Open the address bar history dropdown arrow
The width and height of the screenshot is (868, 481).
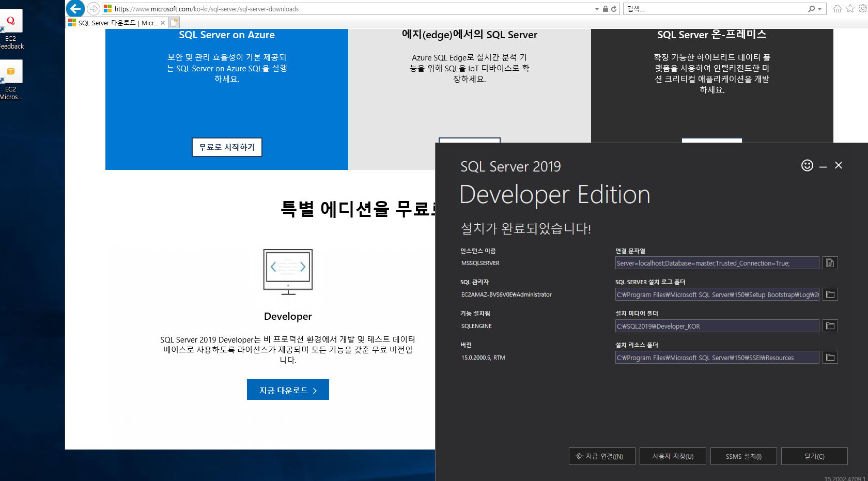pos(597,9)
